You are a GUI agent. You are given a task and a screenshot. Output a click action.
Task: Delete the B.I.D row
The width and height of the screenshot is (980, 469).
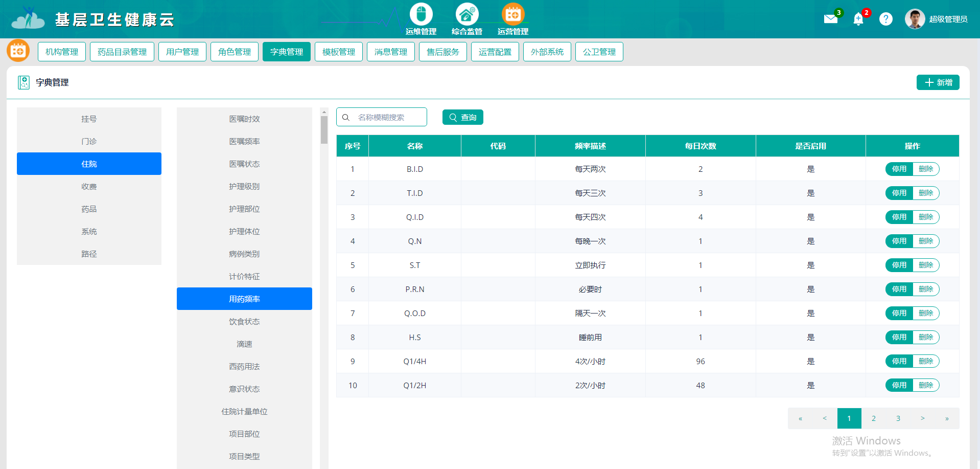point(926,169)
